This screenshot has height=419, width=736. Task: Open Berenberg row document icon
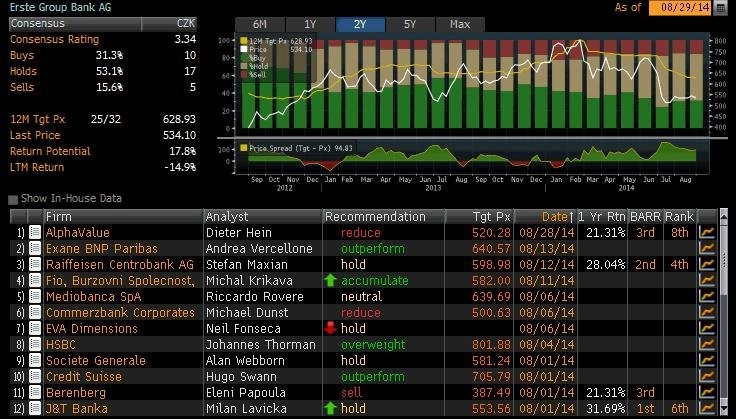tap(35, 392)
